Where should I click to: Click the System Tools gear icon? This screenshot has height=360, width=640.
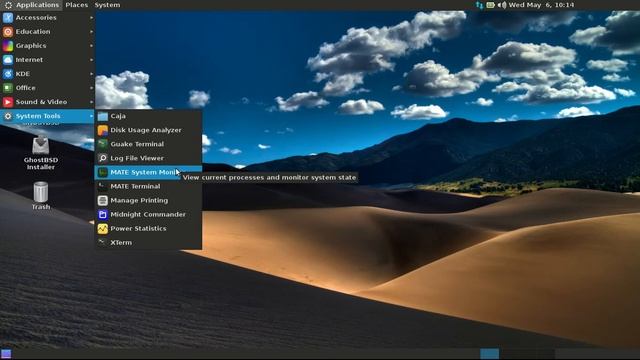[x=8, y=116]
